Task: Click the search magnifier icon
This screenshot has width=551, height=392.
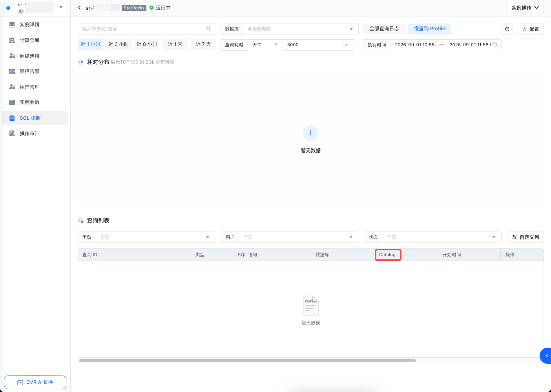Action: [x=209, y=29]
